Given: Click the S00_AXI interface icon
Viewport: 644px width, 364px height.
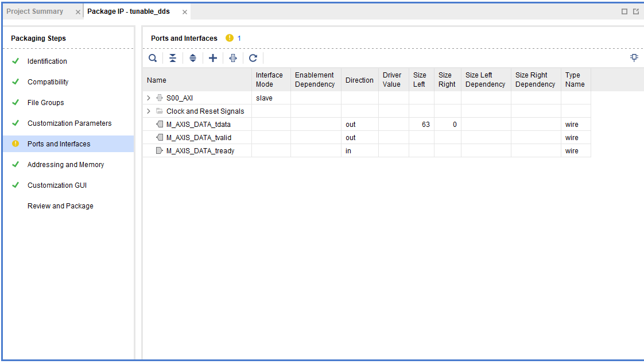Looking at the screenshot, I should (x=160, y=98).
